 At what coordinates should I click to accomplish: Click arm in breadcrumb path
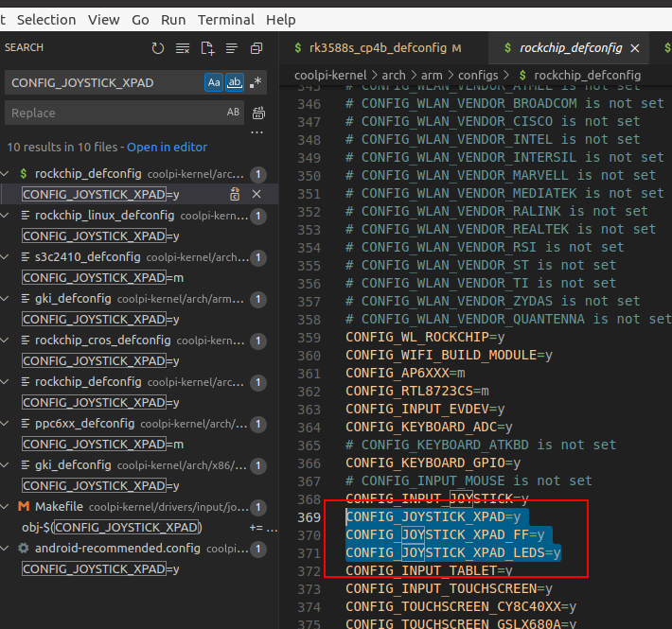point(432,76)
